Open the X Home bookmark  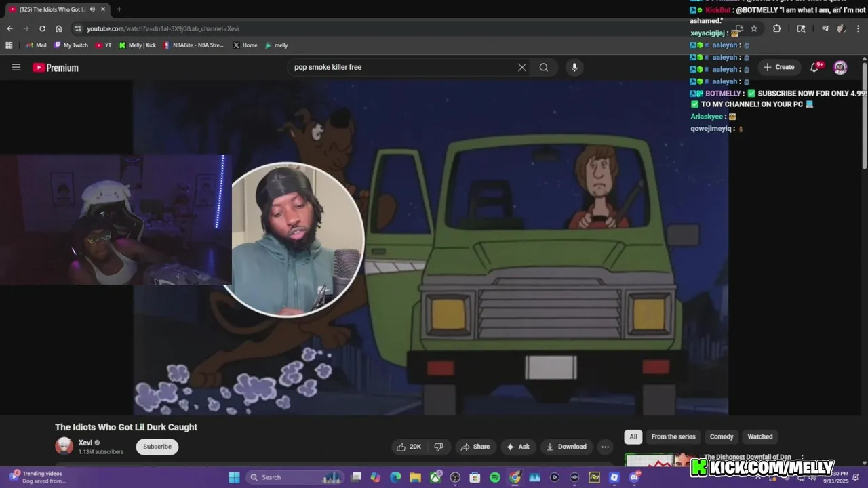245,45
